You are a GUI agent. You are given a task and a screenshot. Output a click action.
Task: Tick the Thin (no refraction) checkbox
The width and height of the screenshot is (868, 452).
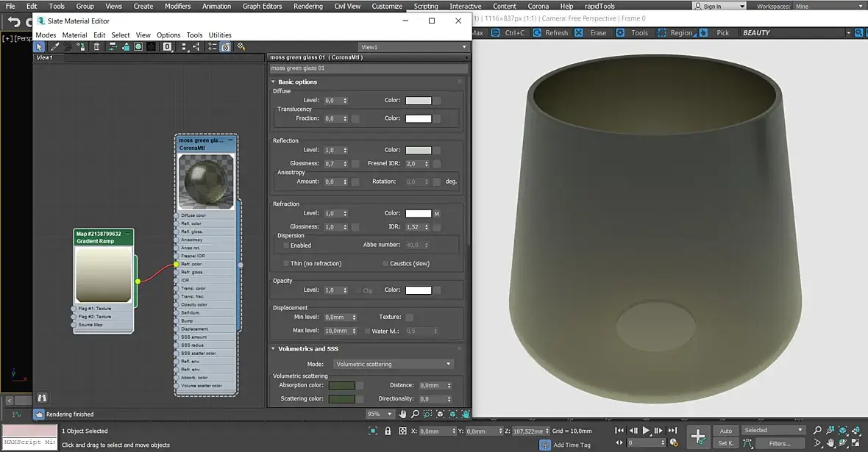coord(286,263)
